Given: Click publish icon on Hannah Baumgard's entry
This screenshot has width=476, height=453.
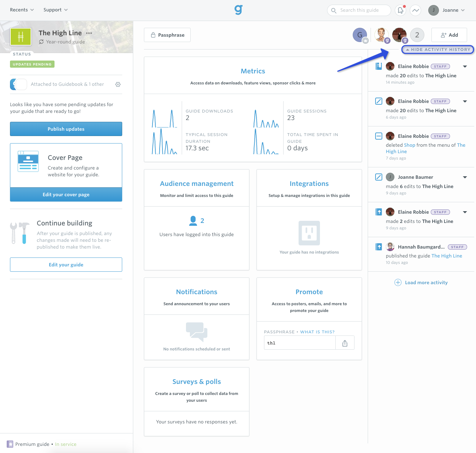Looking at the screenshot, I should (x=379, y=247).
